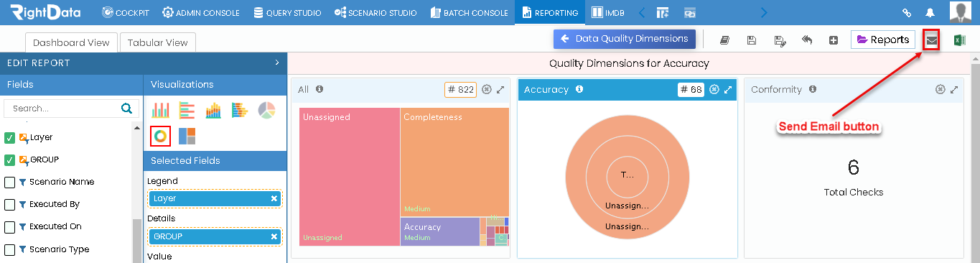Pick the horizontal bar chart visualization

[x=187, y=110]
